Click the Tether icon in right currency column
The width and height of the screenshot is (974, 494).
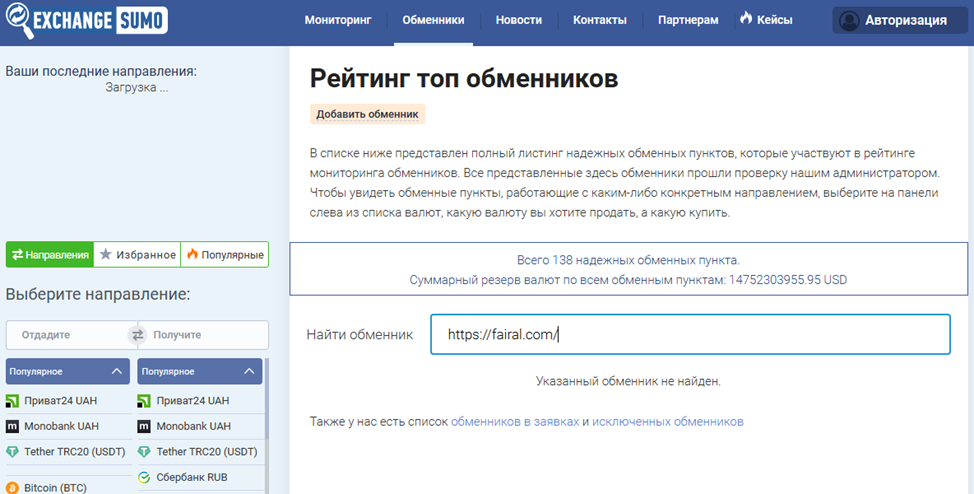(x=144, y=452)
